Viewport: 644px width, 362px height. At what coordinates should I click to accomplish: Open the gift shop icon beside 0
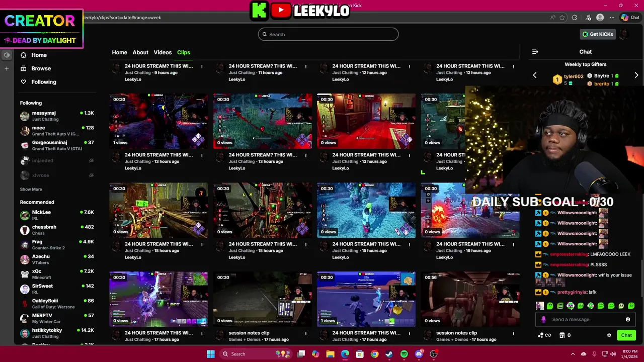tap(562, 335)
